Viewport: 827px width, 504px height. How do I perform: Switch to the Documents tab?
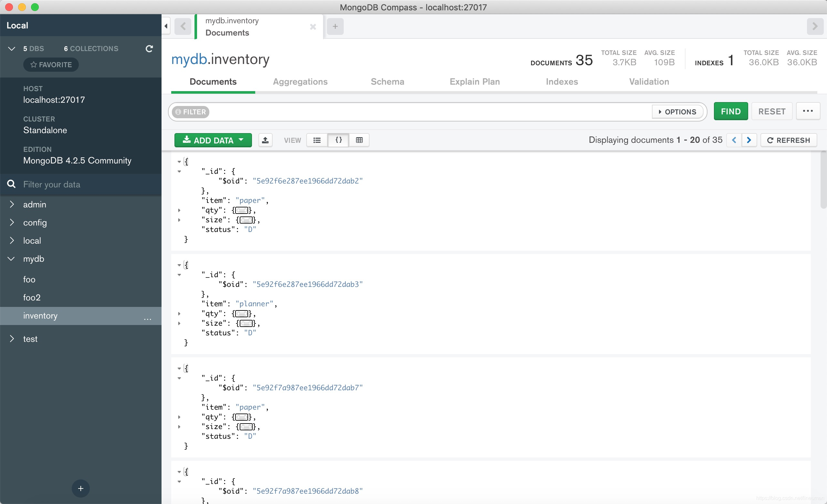click(x=213, y=81)
